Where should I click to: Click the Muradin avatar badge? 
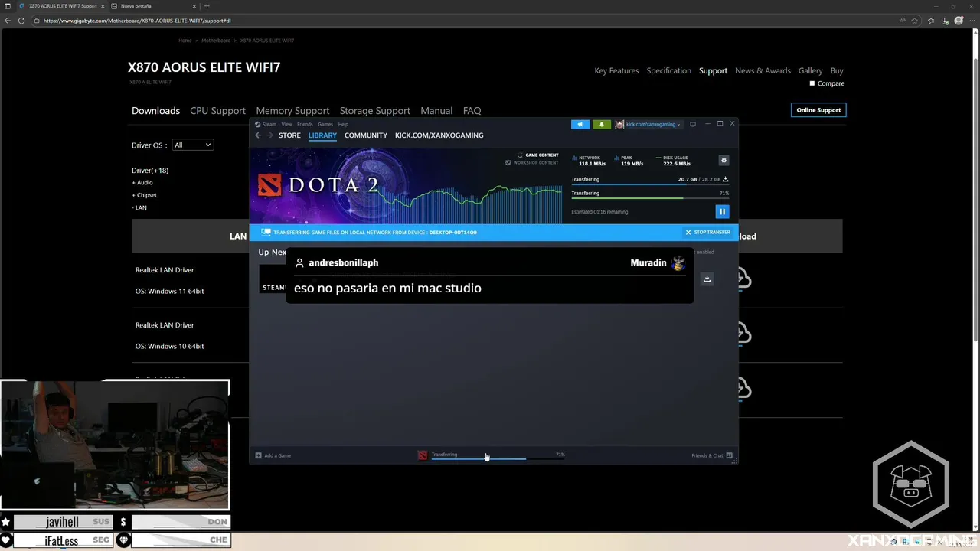pyautogui.click(x=678, y=262)
